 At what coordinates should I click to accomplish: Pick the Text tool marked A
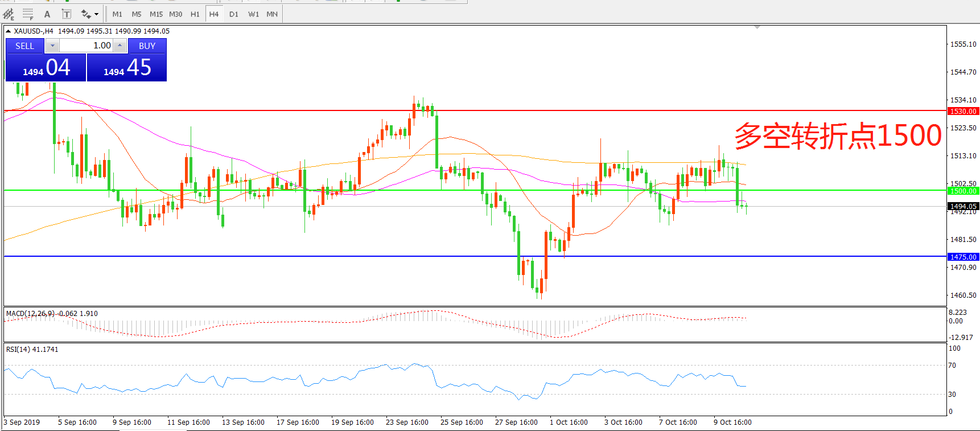[x=47, y=14]
